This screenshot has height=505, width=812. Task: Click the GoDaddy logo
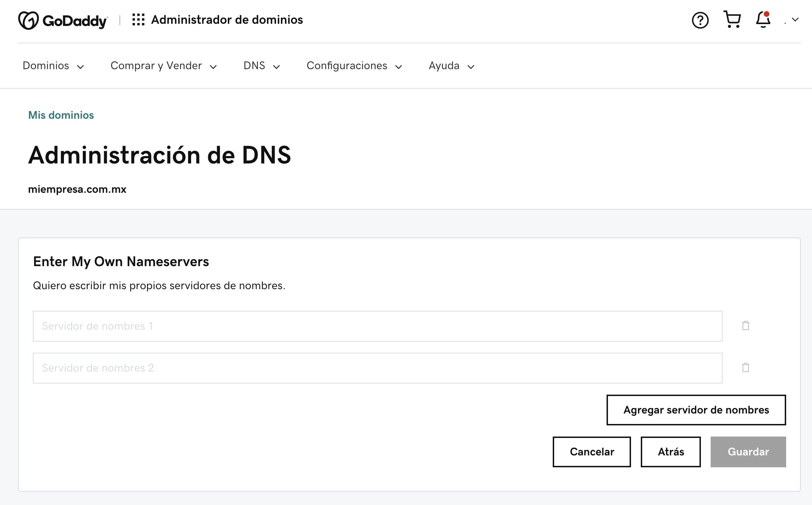coord(63,20)
